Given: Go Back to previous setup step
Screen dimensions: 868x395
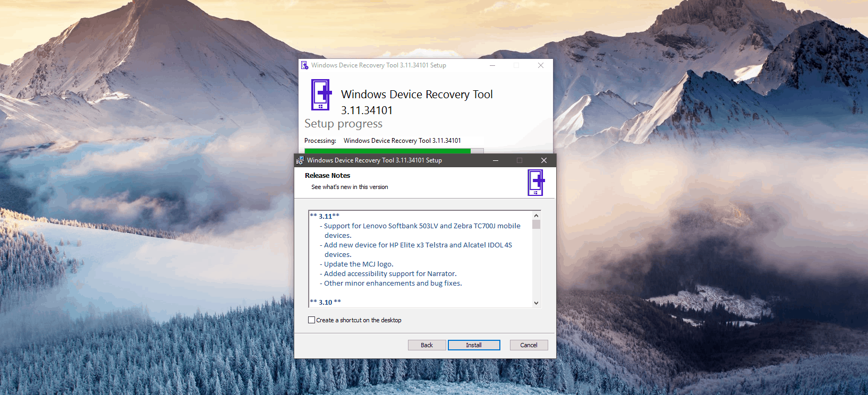Looking at the screenshot, I should click(x=427, y=345).
